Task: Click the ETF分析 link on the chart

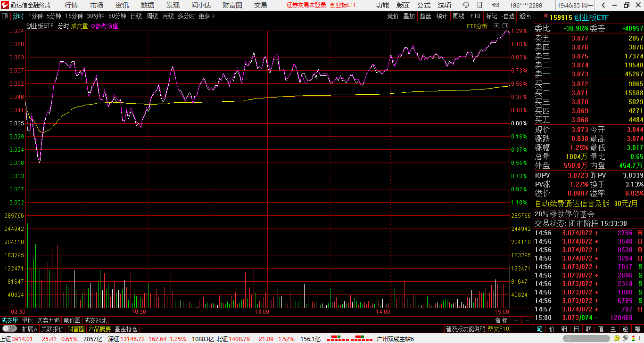Action: (x=477, y=26)
